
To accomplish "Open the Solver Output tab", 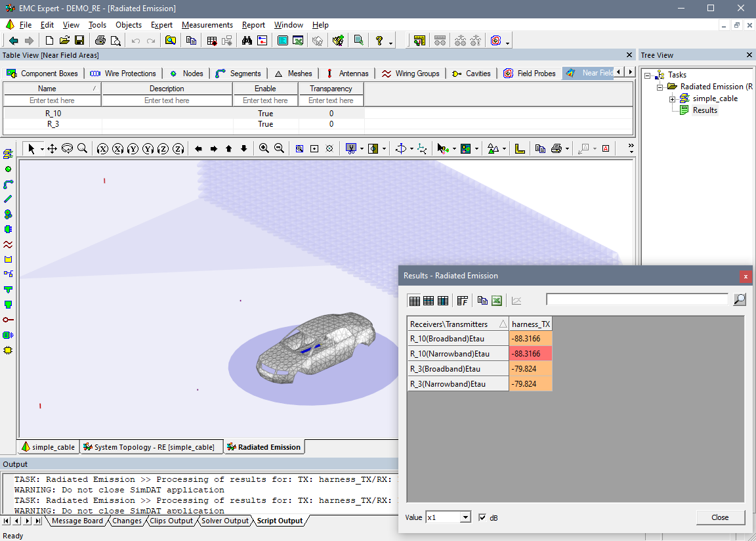I will point(225,521).
